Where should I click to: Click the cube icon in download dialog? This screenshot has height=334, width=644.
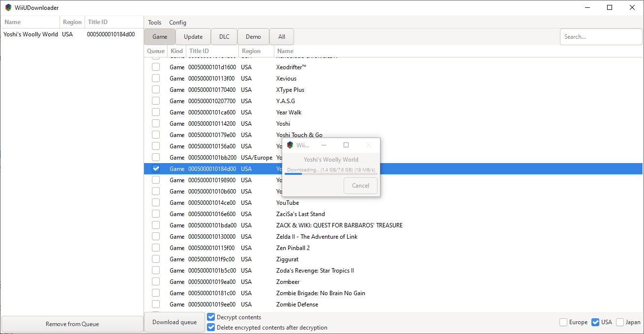290,145
